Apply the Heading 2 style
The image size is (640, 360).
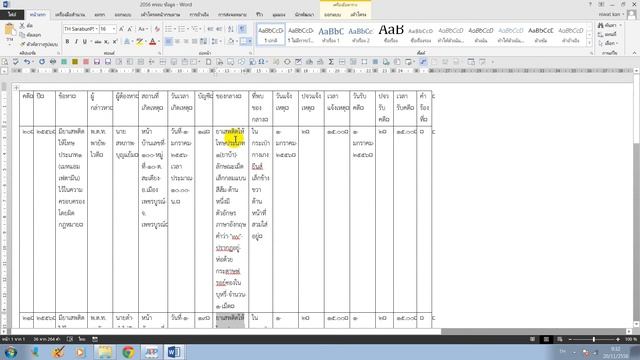tap(361, 34)
